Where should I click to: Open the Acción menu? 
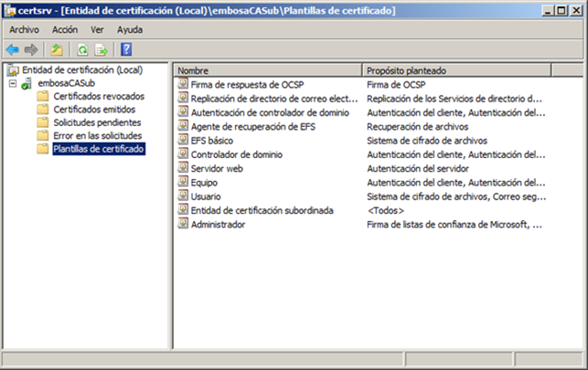(65, 29)
